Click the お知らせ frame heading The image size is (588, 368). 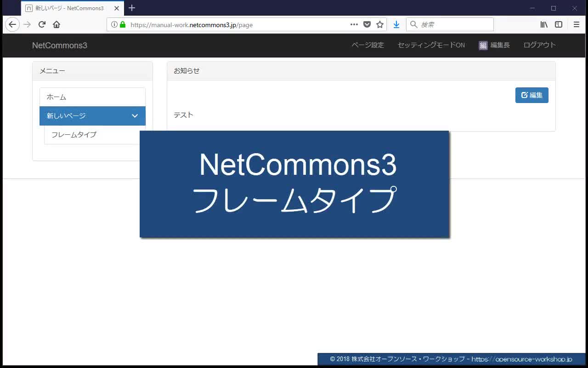361,71
